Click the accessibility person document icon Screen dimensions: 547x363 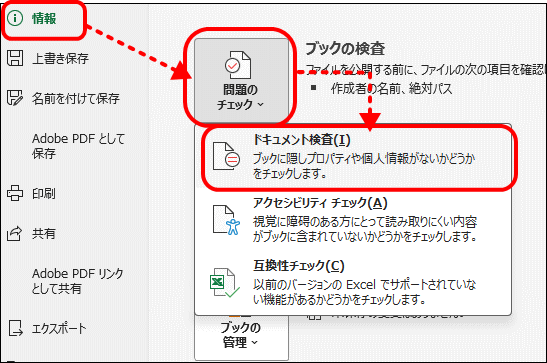click(x=226, y=220)
